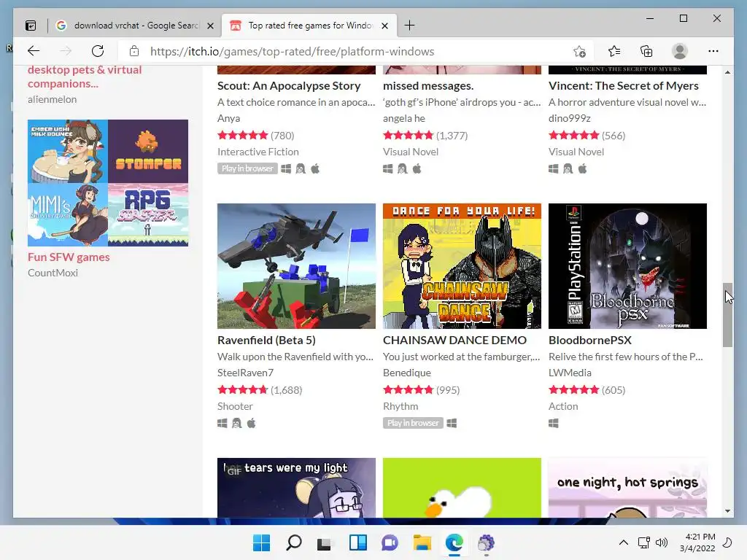
Task: Open CHAINSAW DANCE DEMO title link
Action: point(454,340)
